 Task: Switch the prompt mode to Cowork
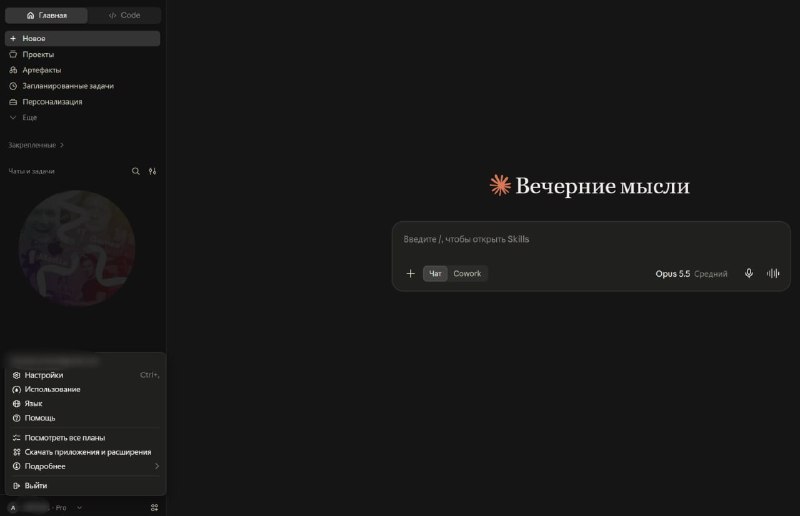click(x=467, y=274)
